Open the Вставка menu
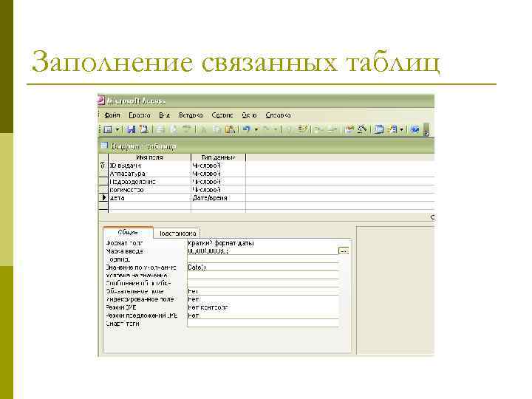The height and width of the screenshot is (399, 532). tap(191, 115)
